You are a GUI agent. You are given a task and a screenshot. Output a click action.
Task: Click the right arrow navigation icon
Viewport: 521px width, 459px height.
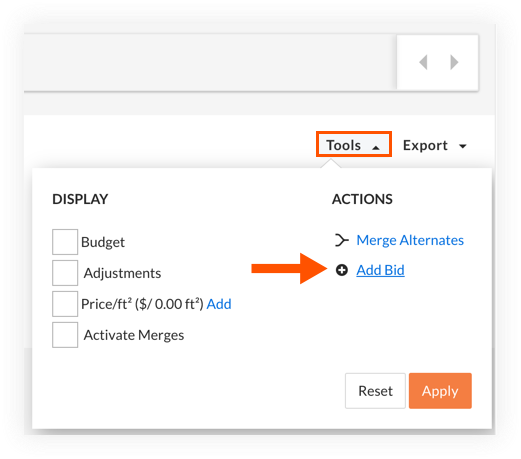click(x=454, y=62)
